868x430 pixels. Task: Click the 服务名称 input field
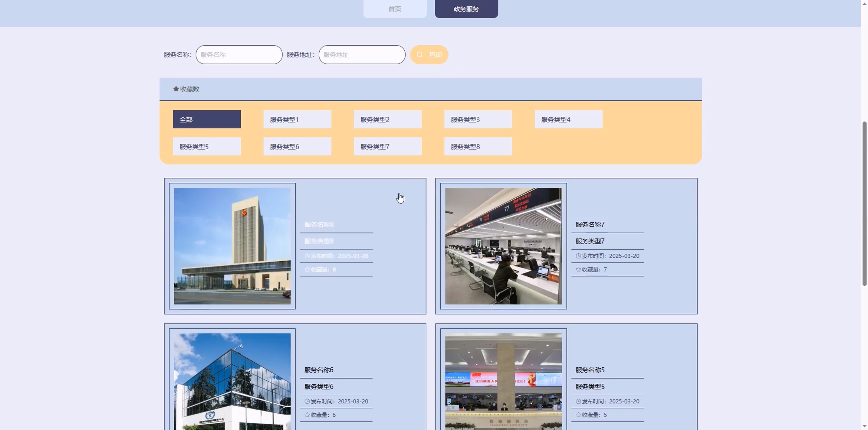coord(239,54)
